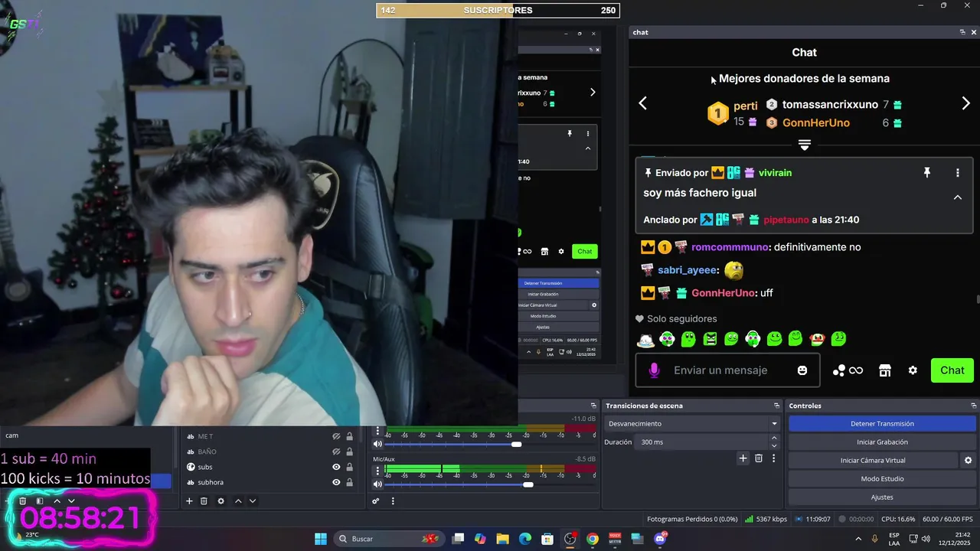Lock the BAÑO source

click(x=350, y=452)
